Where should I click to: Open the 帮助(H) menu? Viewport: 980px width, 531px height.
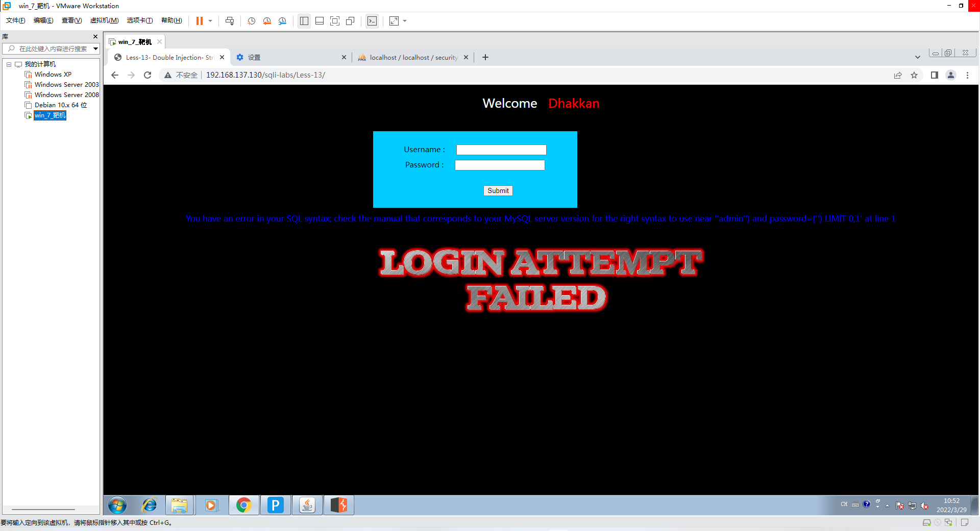(171, 20)
